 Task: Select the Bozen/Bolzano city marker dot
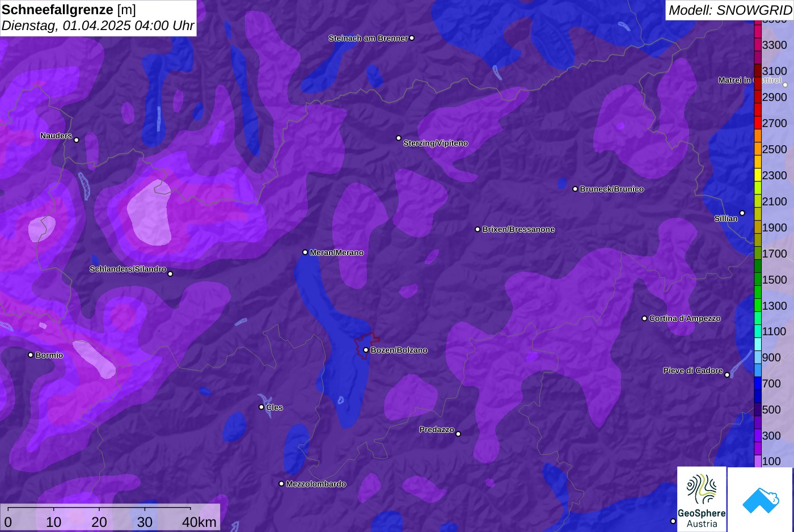(x=366, y=350)
